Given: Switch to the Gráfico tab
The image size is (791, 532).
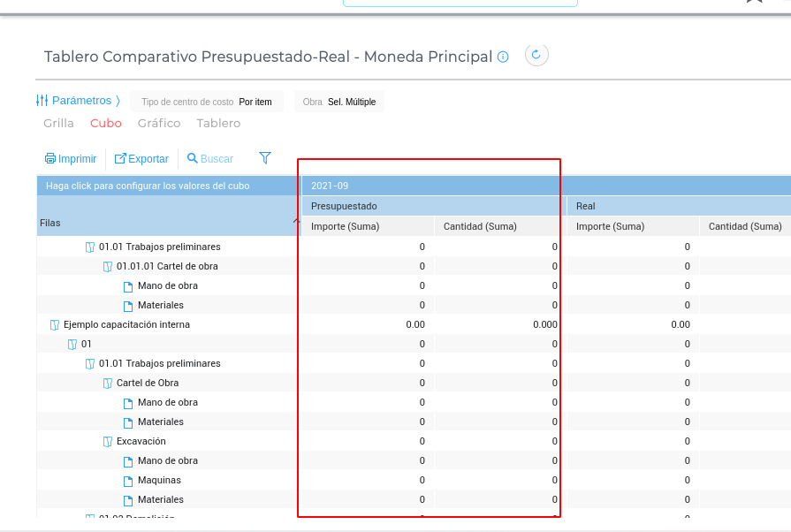Looking at the screenshot, I should tap(159, 124).
